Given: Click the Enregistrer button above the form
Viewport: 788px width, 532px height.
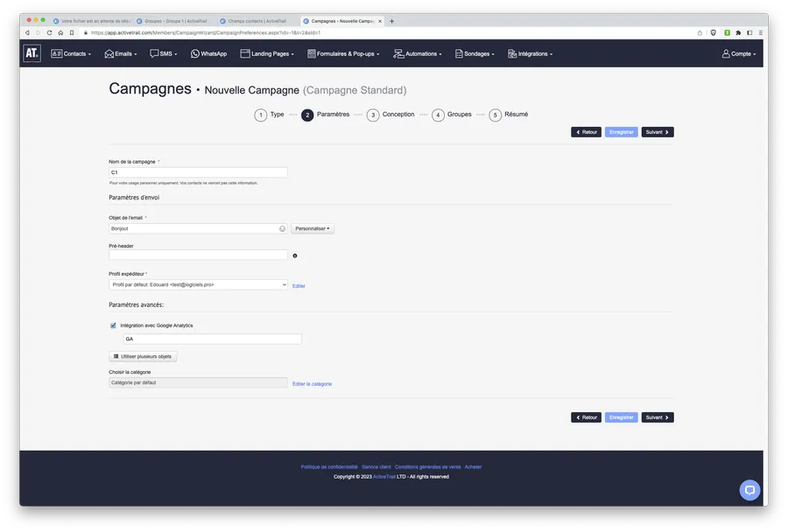Looking at the screenshot, I should point(621,132).
